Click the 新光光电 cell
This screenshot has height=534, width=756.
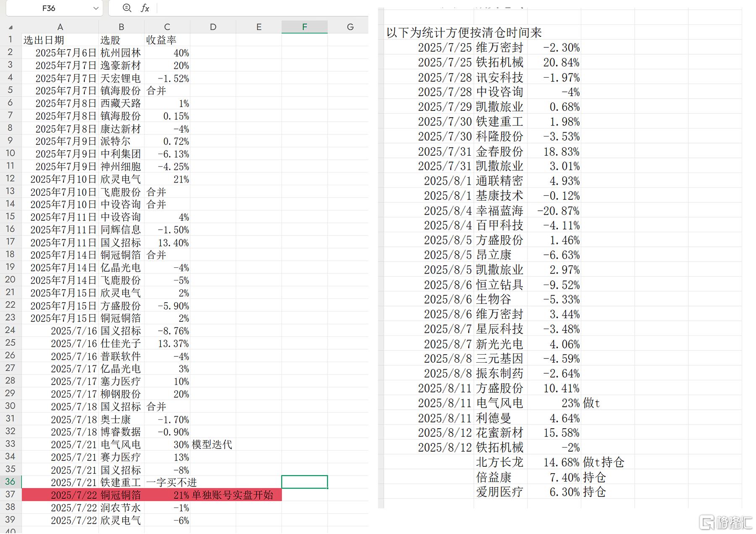[x=500, y=344]
